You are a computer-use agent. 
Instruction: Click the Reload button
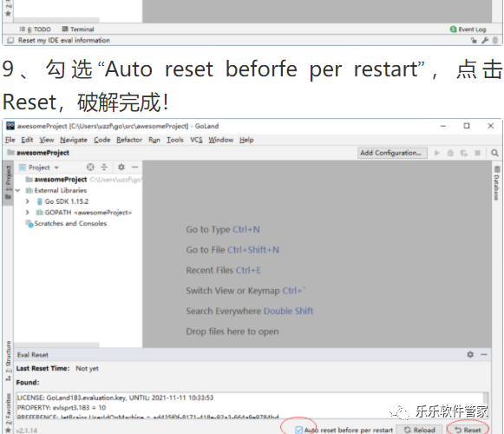[x=420, y=430]
